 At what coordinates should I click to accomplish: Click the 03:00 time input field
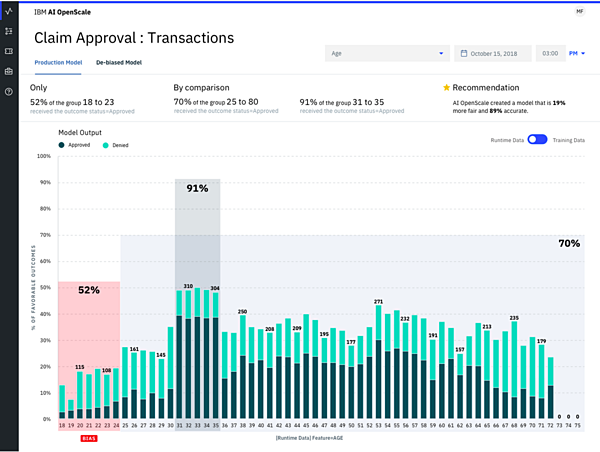(550, 53)
